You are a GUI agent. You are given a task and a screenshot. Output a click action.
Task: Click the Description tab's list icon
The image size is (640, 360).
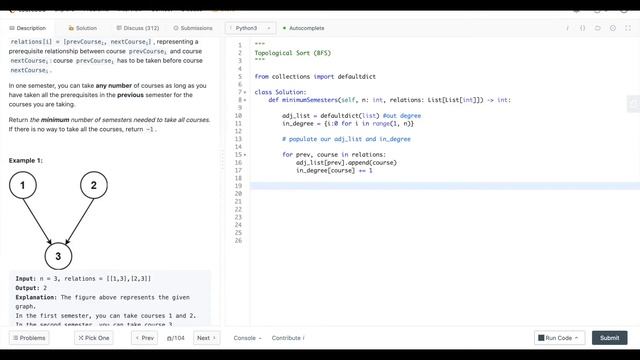12,28
